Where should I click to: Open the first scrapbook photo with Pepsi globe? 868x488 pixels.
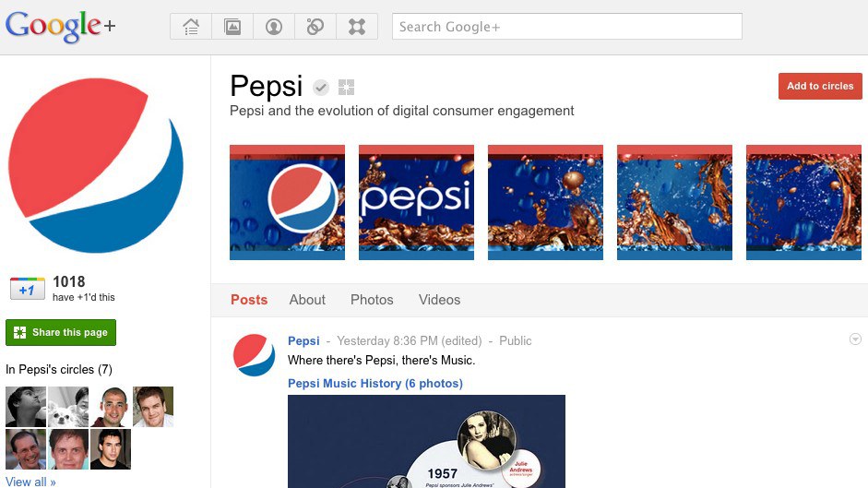tap(287, 202)
